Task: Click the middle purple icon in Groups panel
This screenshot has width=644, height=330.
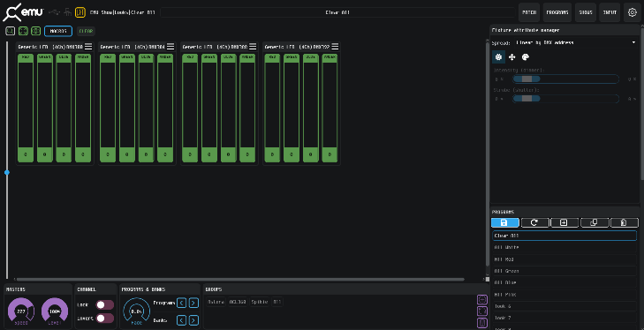Action: (x=481, y=311)
